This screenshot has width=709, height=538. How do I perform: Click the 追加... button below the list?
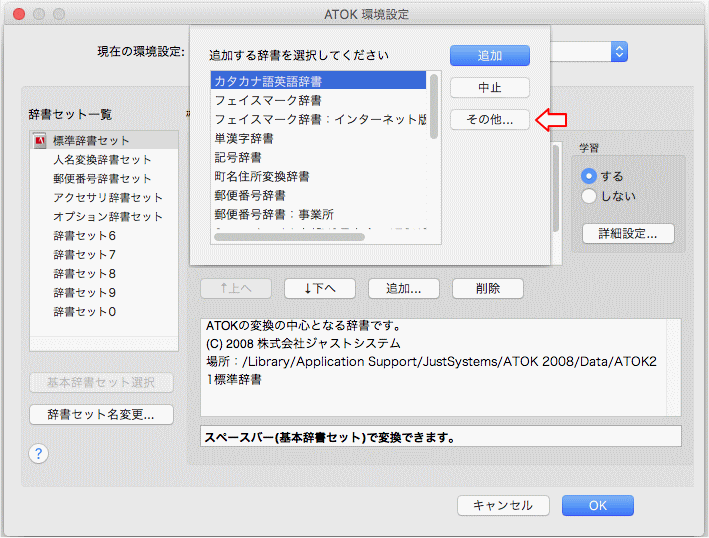404,288
